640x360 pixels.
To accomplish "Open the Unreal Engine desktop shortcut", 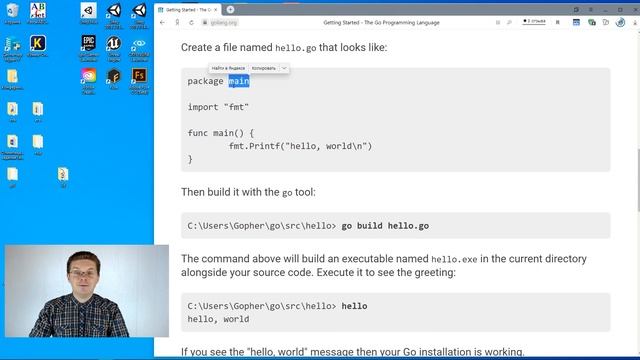I will tap(114, 48).
